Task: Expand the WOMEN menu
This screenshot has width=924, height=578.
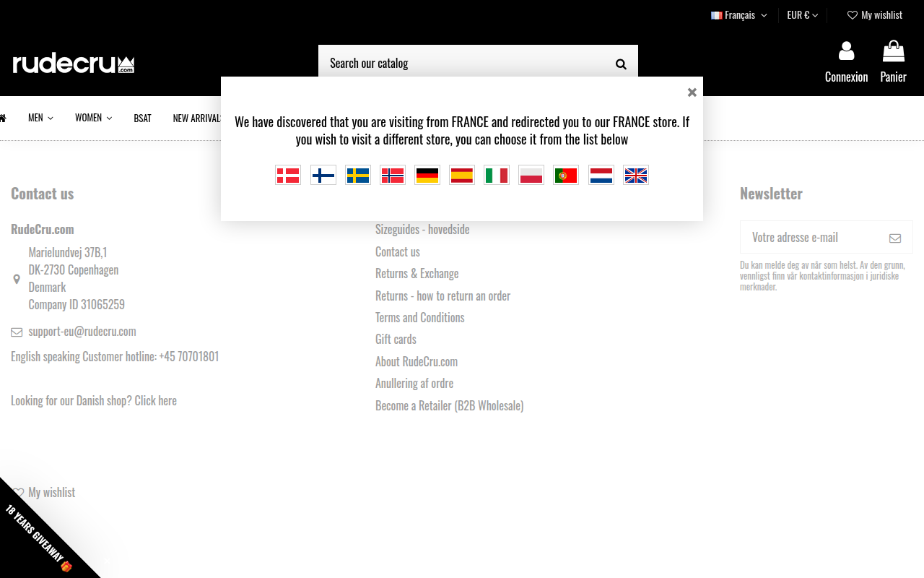Action: click(x=93, y=118)
